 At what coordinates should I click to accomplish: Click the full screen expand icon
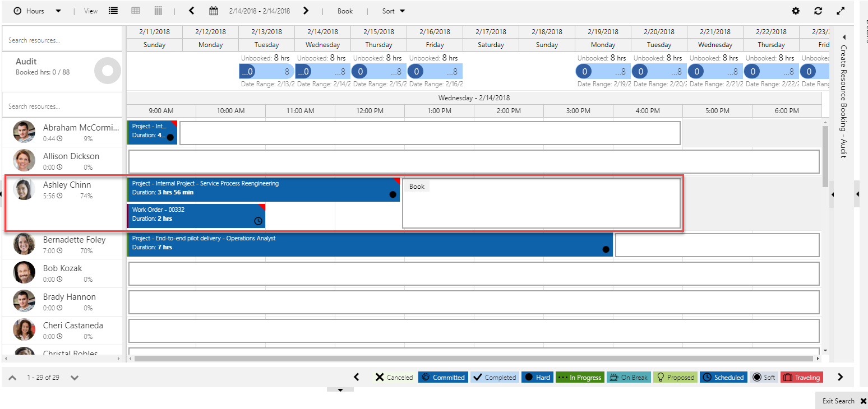tap(840, 11)
